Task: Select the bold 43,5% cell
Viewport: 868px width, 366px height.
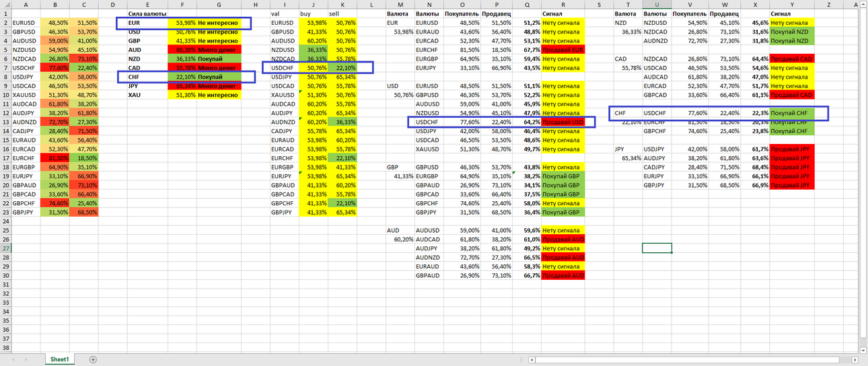Action: click(x=527, y=67)
